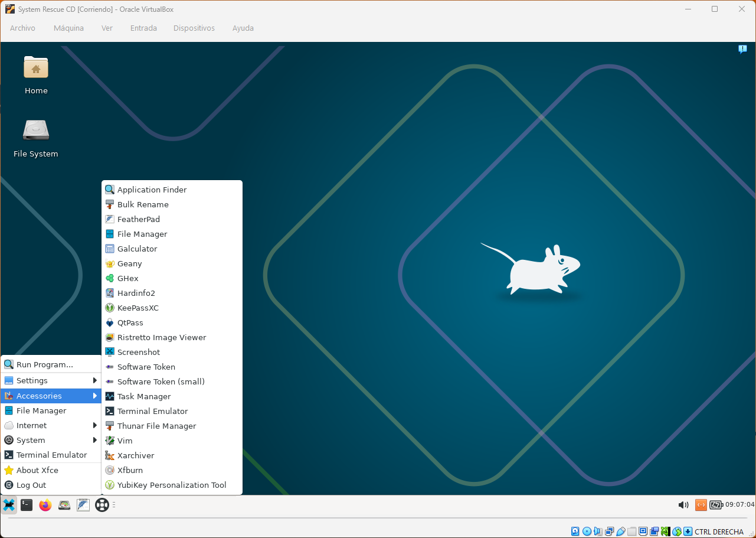Expand the Internet submenu

[x=51, y=425]
